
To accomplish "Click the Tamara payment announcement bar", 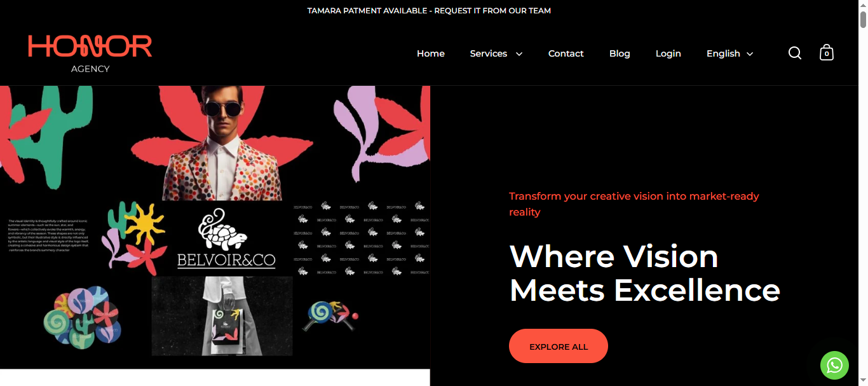I will coord(429,11).
